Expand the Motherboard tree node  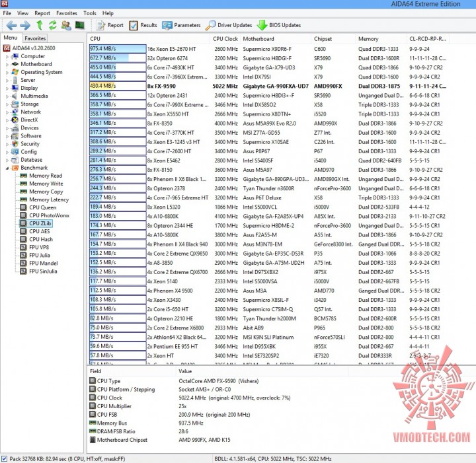(7, 64)
